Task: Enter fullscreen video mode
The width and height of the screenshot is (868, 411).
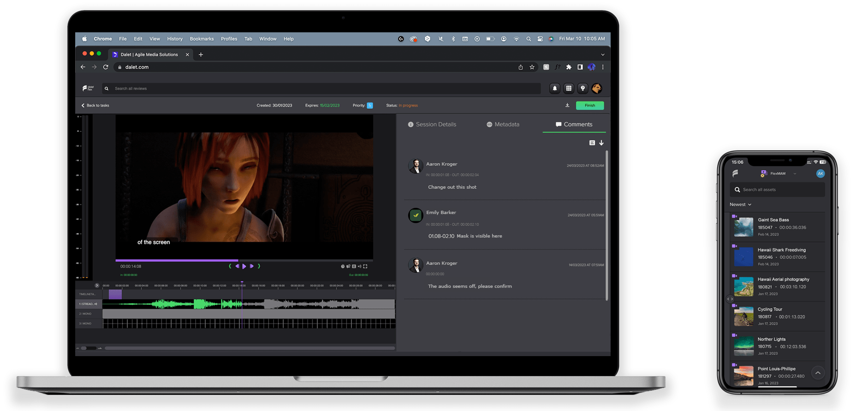Action: click(365, 266)
